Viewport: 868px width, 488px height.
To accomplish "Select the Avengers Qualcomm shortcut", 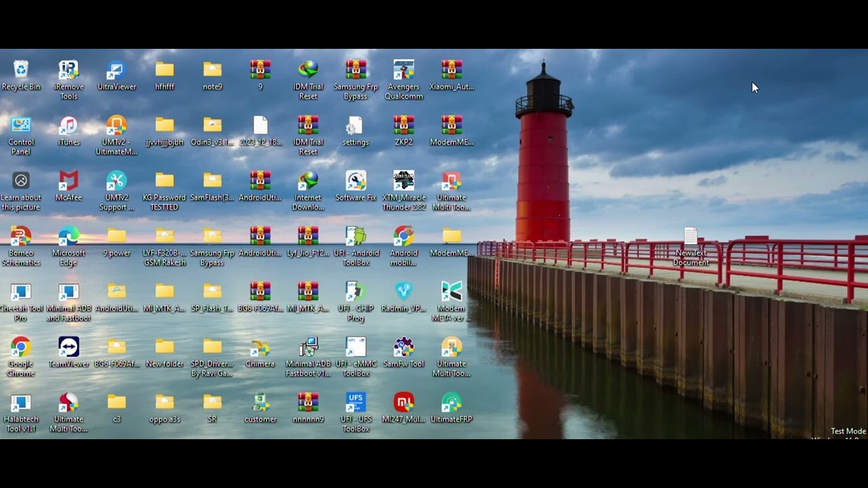I will click(x=403, y=70).
